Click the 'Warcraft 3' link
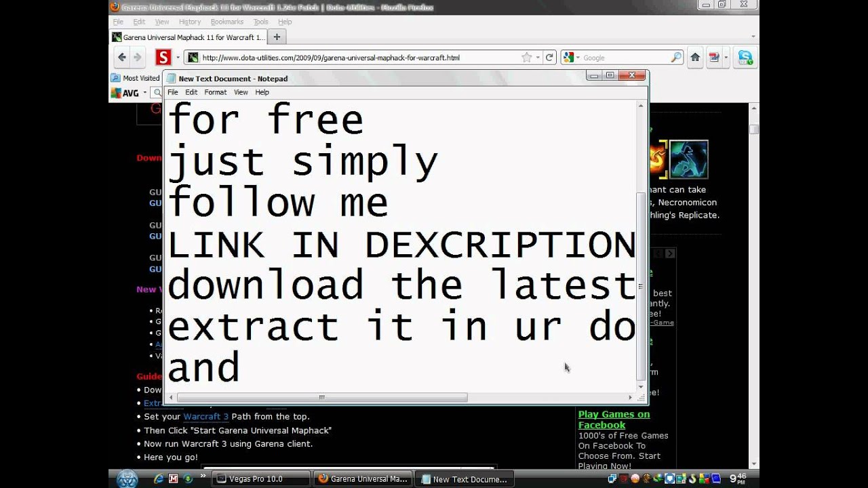 tap(205, 417)
